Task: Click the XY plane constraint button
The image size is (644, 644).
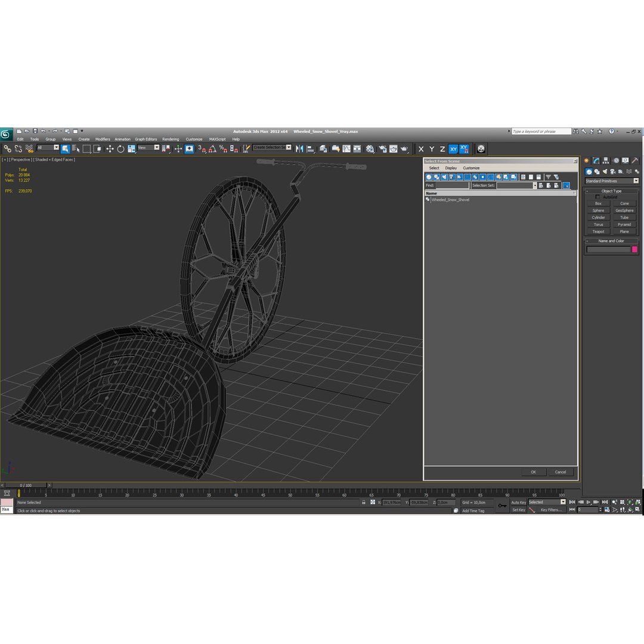Action: click(x=453, y=149)
